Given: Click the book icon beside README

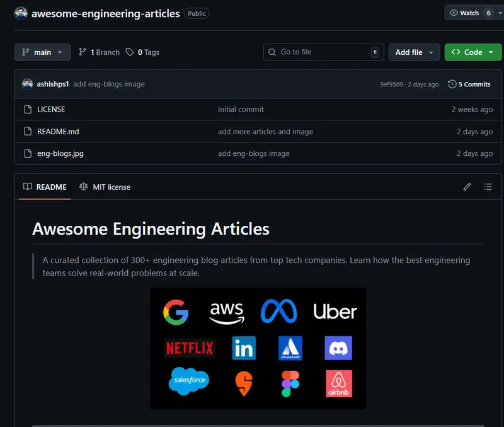Looking at the screenshot, I should point(26,187).
